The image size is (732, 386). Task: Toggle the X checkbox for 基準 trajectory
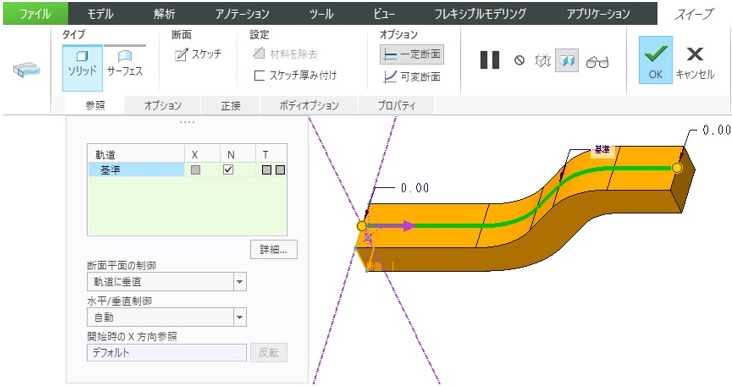click(x=196, y=170)
